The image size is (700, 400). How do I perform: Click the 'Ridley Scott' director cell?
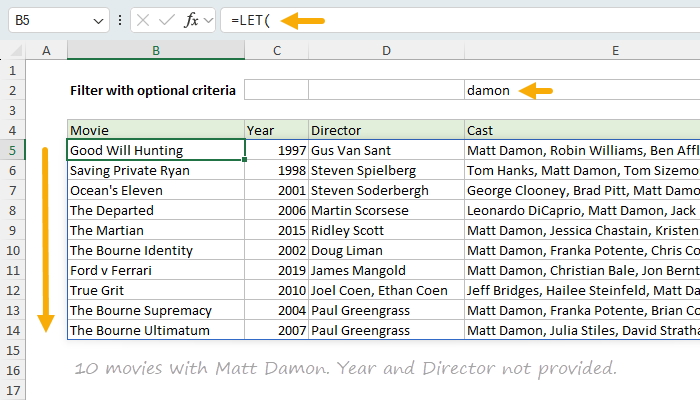tap(386, 230)
